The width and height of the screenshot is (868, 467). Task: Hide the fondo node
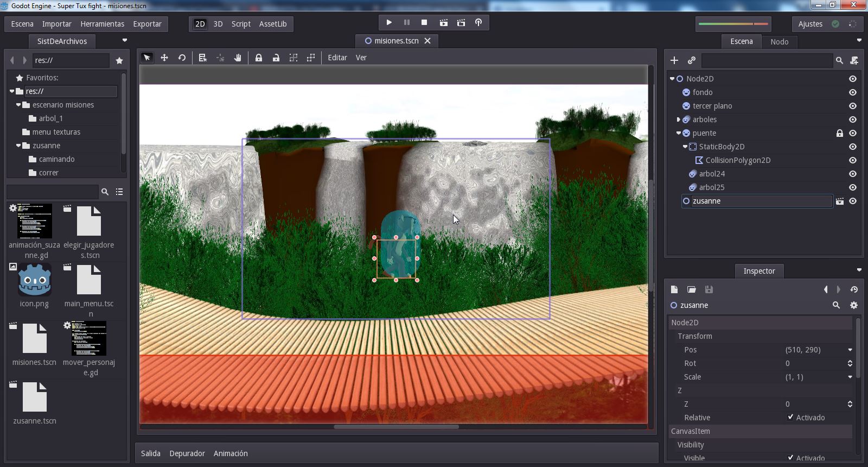pos(853,92)
